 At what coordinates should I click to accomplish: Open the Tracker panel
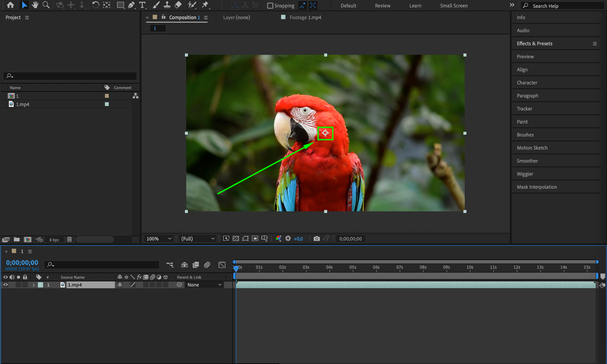coord(524,109)
